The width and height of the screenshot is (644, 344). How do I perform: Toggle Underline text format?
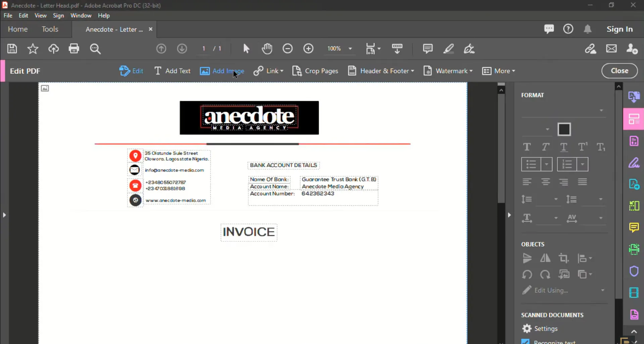[x=564, y=147]
